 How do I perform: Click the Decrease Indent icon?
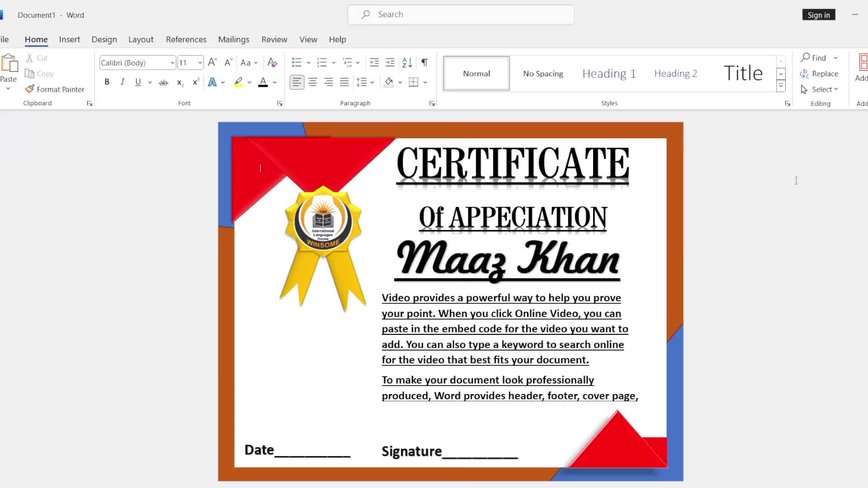(x=374, y=62)
